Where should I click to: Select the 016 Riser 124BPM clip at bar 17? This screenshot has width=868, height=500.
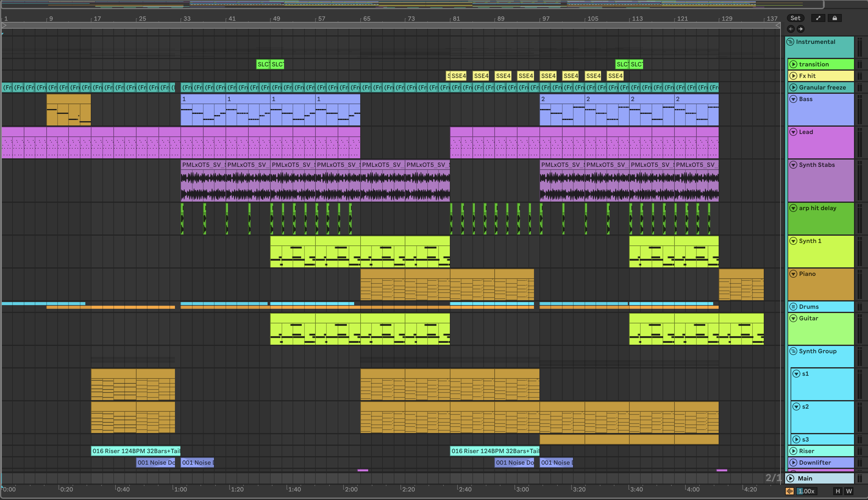(136, 451)
